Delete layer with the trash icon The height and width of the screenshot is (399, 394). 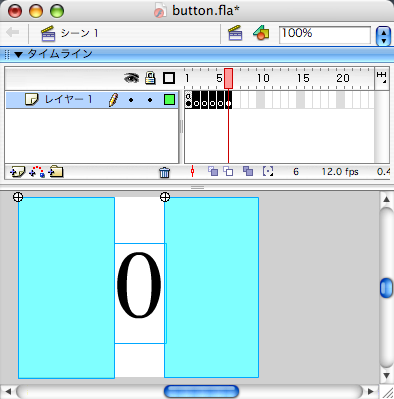point(164,172)
